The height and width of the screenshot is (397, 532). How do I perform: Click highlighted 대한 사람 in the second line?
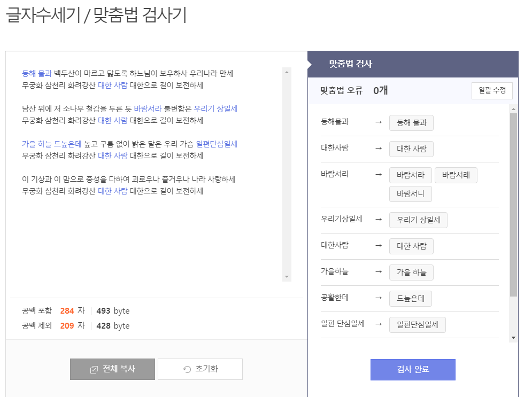click(112, 85)
